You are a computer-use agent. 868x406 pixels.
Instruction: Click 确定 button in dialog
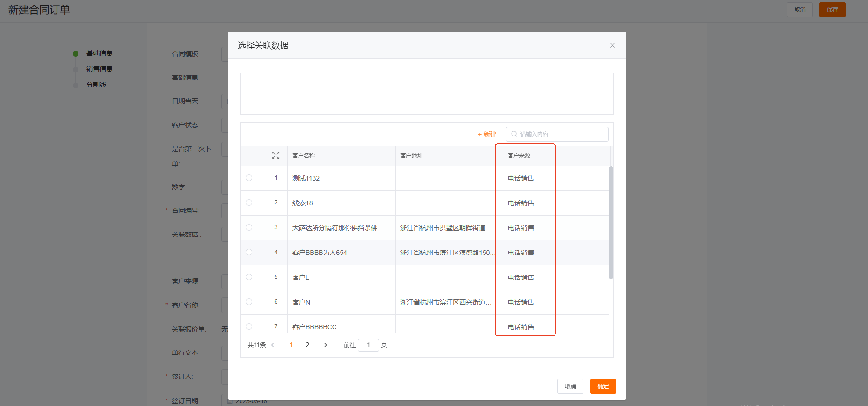603,386
